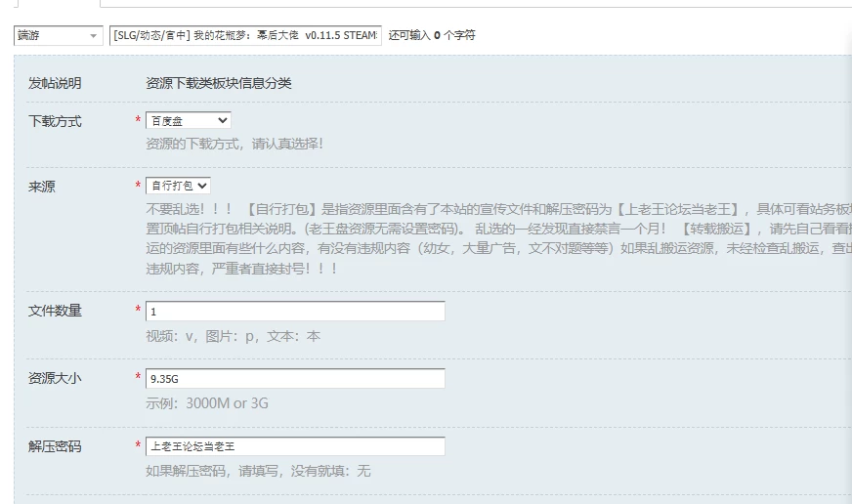Click the 来源 label
Viewport: 852px width, 504px height.
pyautogui.click(x=42, y=187)
